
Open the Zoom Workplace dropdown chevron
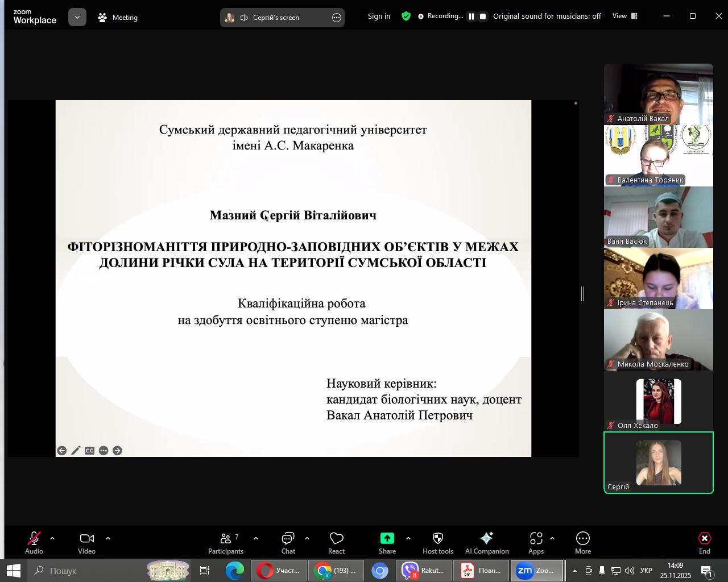pyautogui.click(x=77, y=18)
